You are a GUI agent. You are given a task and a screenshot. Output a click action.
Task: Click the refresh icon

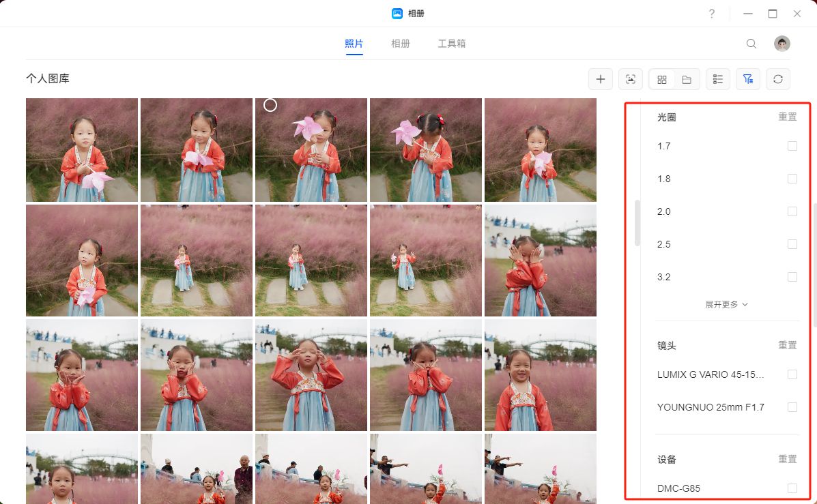778,79
